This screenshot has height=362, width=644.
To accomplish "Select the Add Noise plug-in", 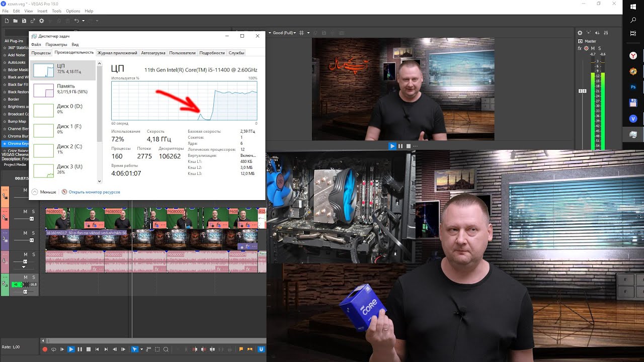I will coord(15,55).
